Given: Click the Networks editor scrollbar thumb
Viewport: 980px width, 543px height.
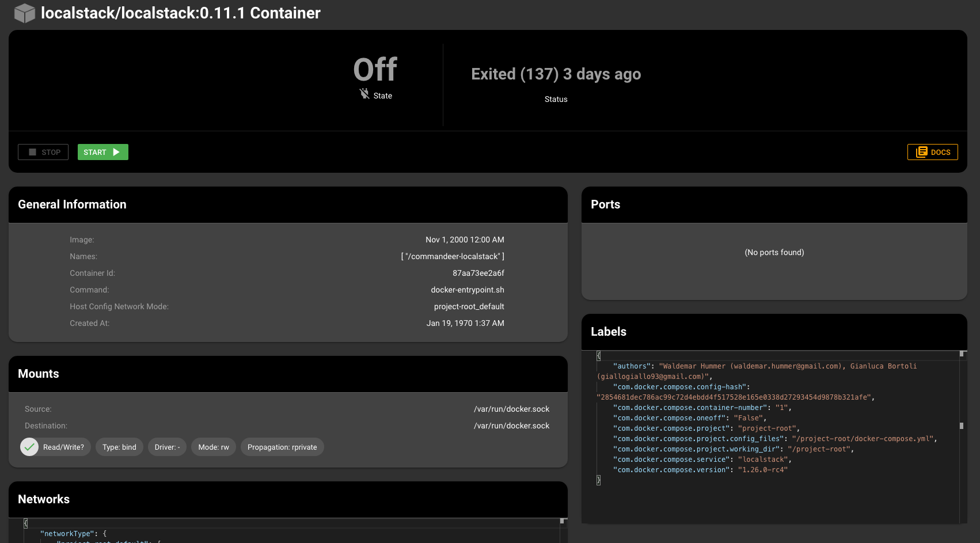Looking at the screenshot, I should tap(563, 521).
